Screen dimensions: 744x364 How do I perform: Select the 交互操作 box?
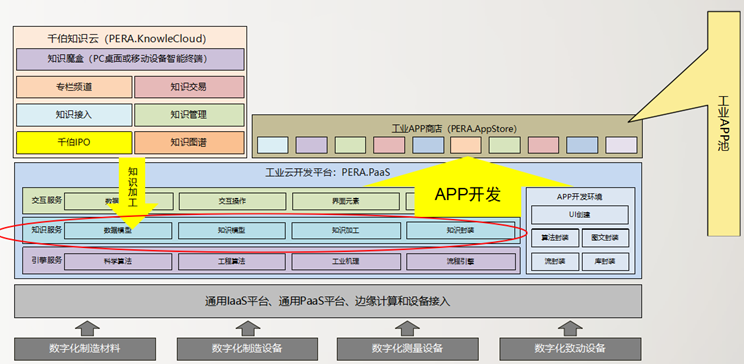(x=232, y=201)
